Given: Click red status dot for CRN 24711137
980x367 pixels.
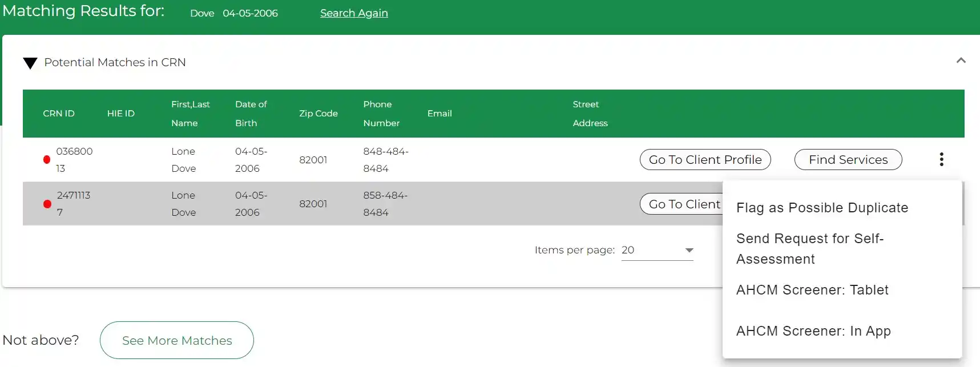Looking at the screenshot, I should (47, 204).
